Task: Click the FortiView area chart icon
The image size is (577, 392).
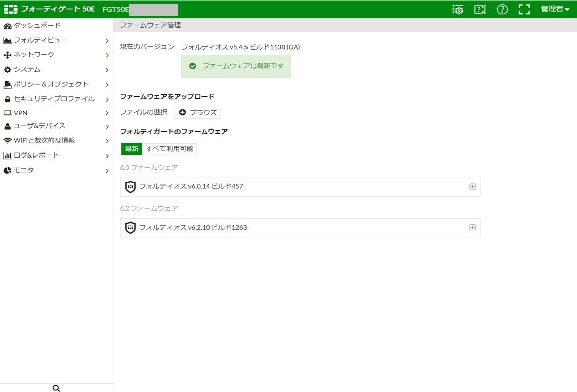Action: (7, 40)
